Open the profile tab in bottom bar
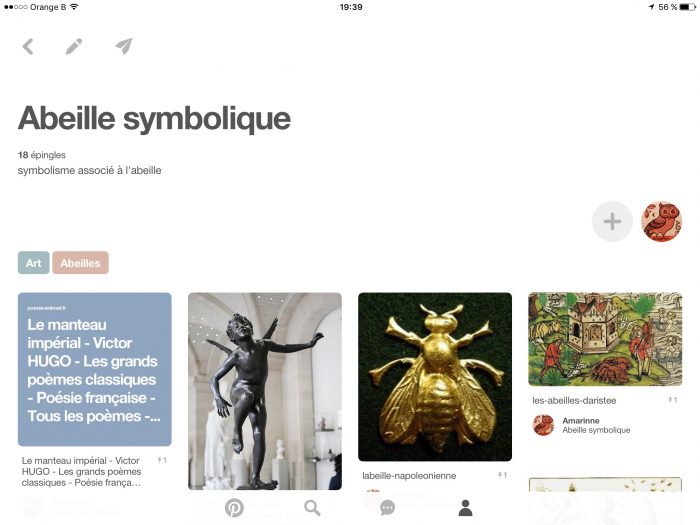The width and height of the screenshot is (700, 525). click(465, 508)
